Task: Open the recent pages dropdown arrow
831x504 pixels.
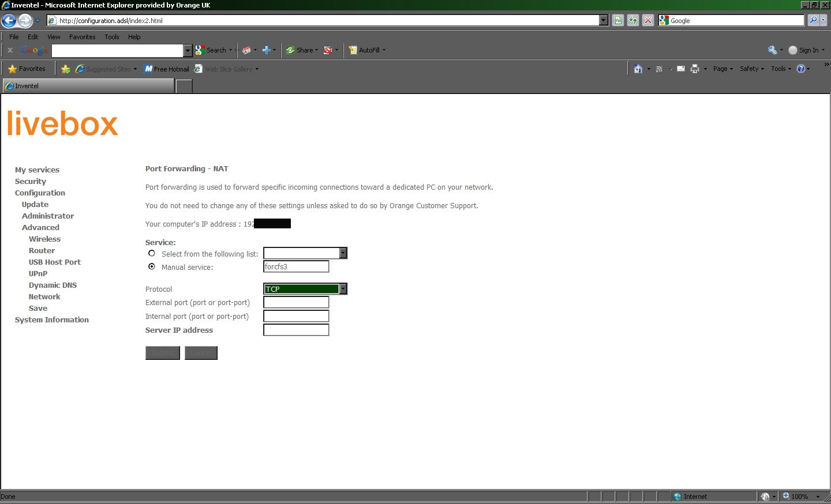Action: pyautogui.click(x=38, y=21)
